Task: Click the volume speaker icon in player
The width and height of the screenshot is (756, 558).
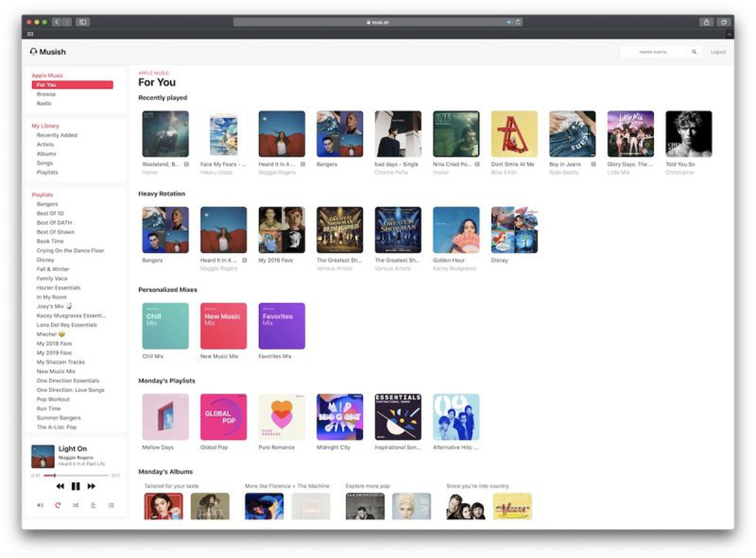Action: (x=40, y=505)
